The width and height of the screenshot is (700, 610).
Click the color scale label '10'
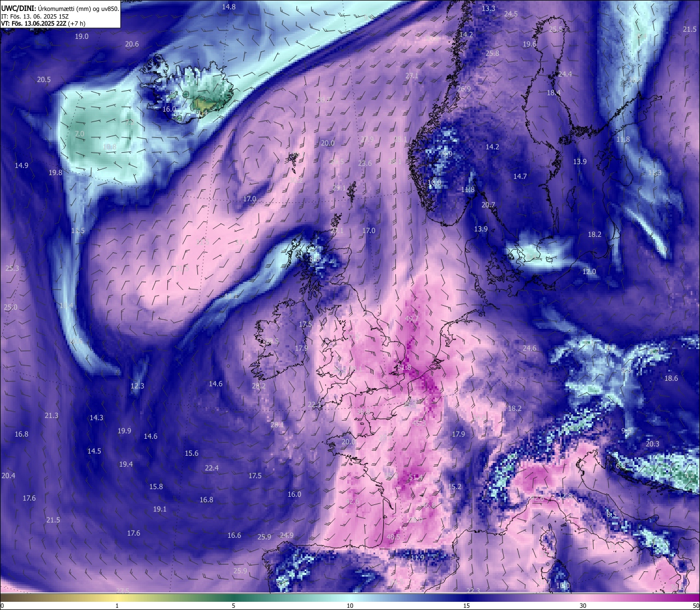[x=350, y=606]
